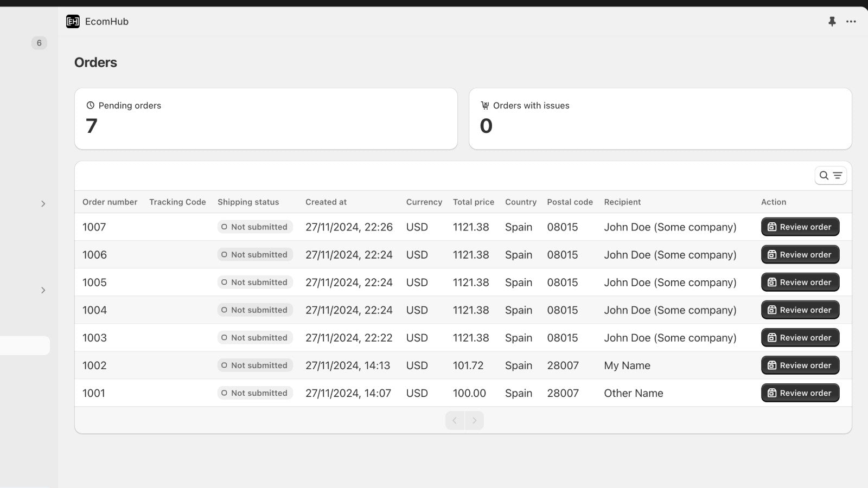Open the Pending orders summary card
Image resolution: width=868 pixels, height=488 pixels.
click(266, 119)
